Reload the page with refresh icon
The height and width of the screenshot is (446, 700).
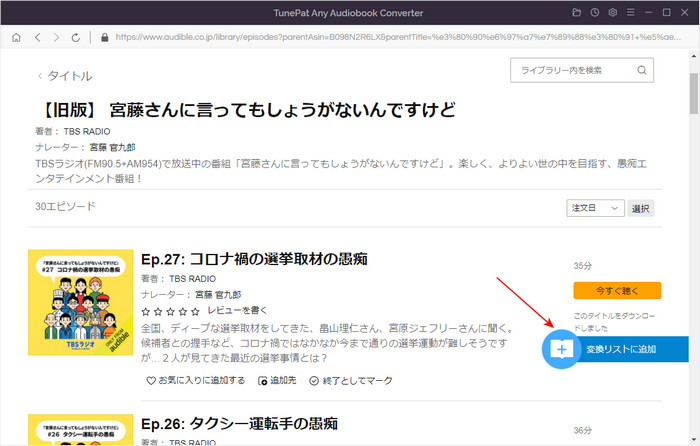[x=75, y=38]
